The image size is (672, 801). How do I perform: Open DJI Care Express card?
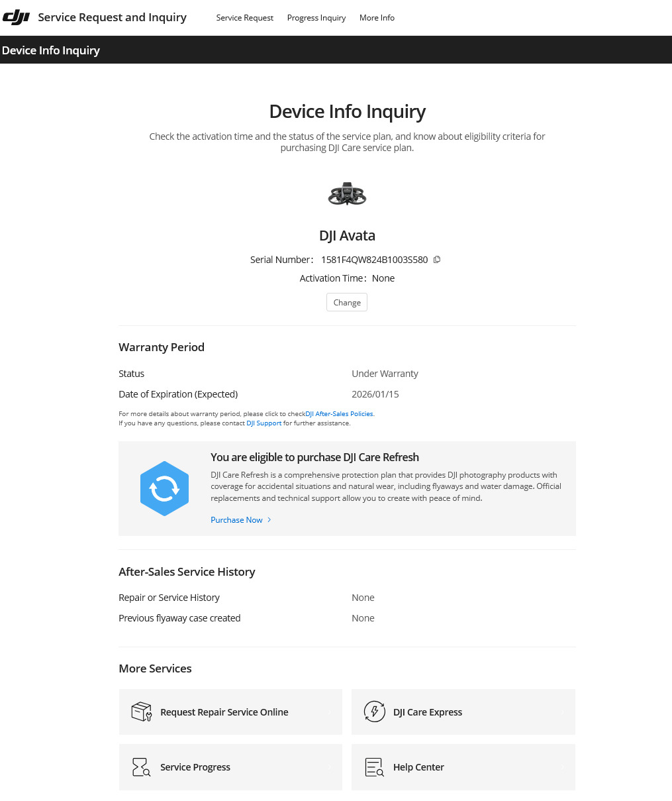pyautogui.click(x=463, y=712)
